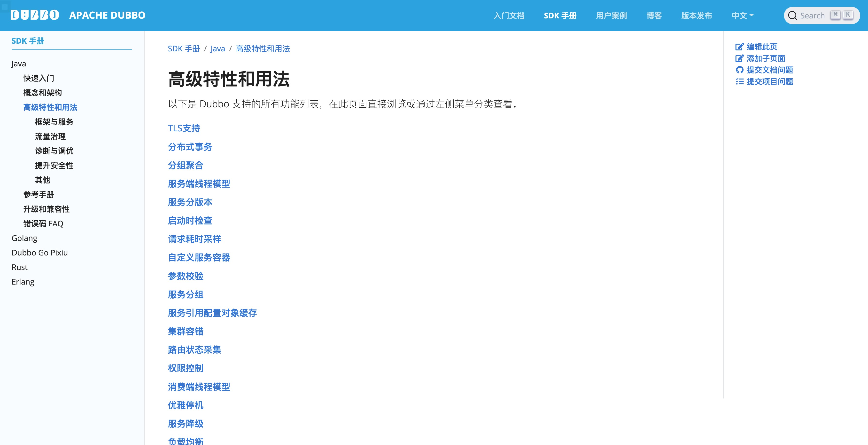Image resolution: width=868 pixels, height=445 pixels.
Task: Focus the Search input field
Action: (812, 16)
